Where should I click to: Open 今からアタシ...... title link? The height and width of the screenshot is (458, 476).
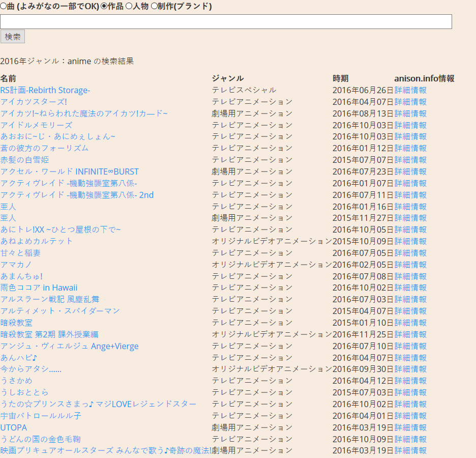(31, 369)
